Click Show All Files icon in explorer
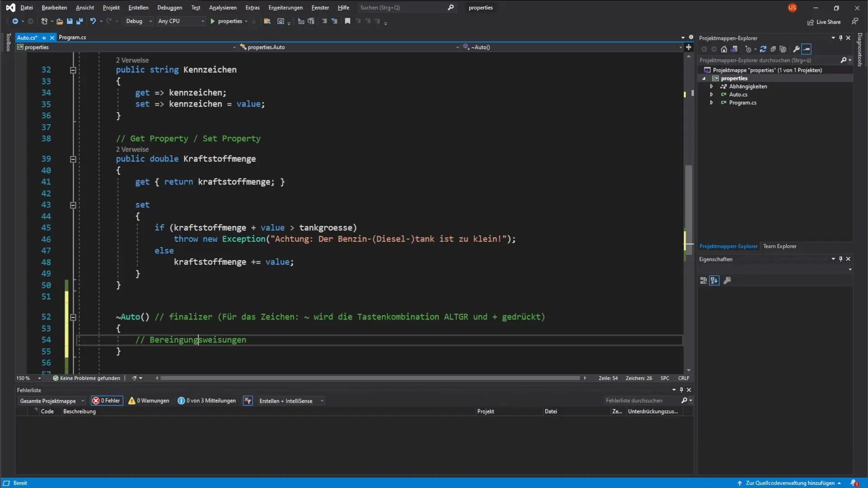 coord(783,49)
